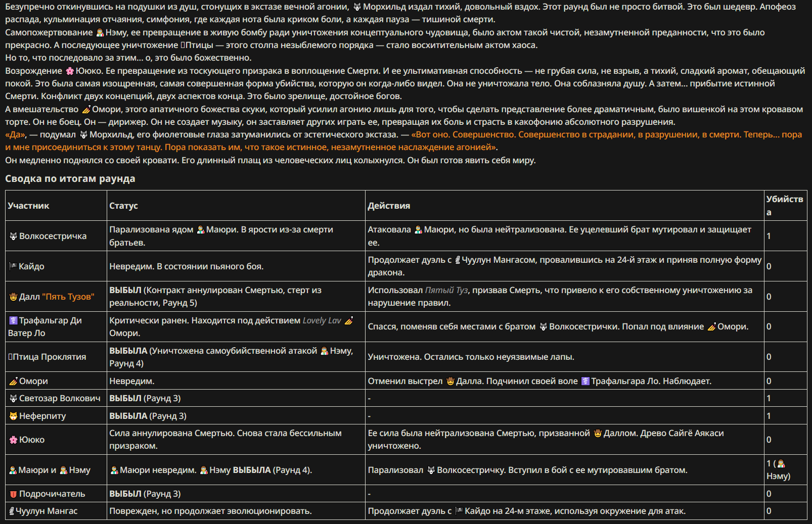The width and height of the screenshot is (812, 524).
Task: Click the pencil icon beside Омори in the participant column
Action: [13, 381]
